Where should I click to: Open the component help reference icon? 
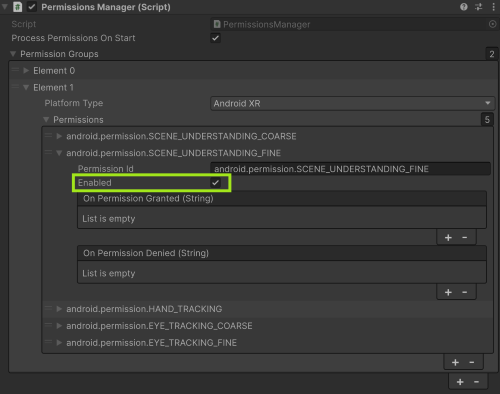click(464, 7)
